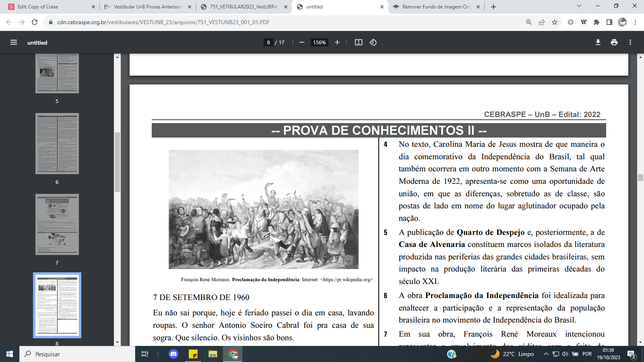The height and width of the screenshot is (362, 644).
Task: Open the weather widget 22°C Limpo
Action: [512, 354]
